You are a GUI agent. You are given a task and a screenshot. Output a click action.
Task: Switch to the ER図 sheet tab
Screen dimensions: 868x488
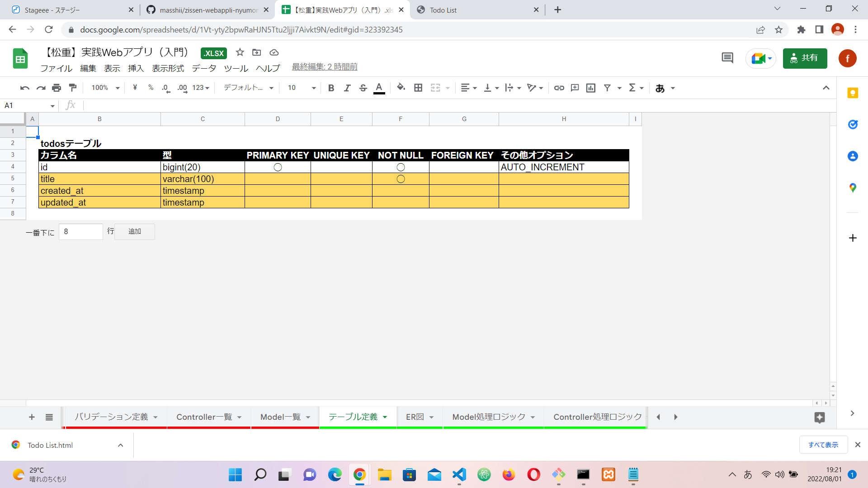click(414, 417)
